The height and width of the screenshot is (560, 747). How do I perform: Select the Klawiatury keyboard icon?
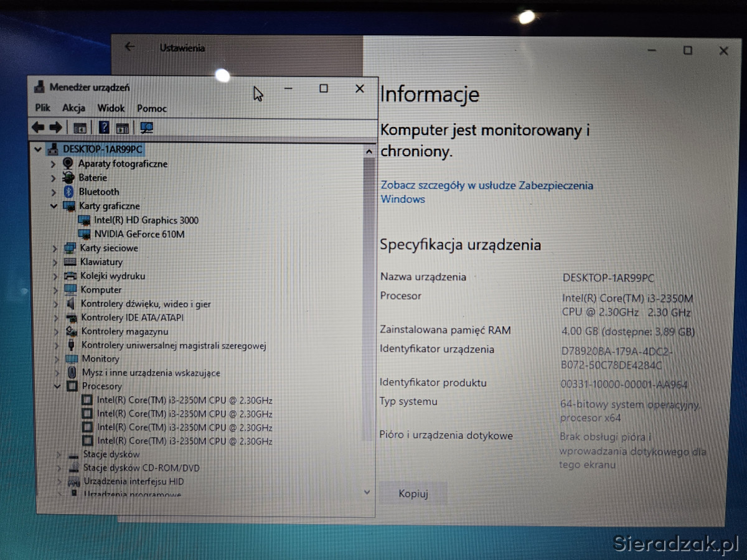coord(70,262)
